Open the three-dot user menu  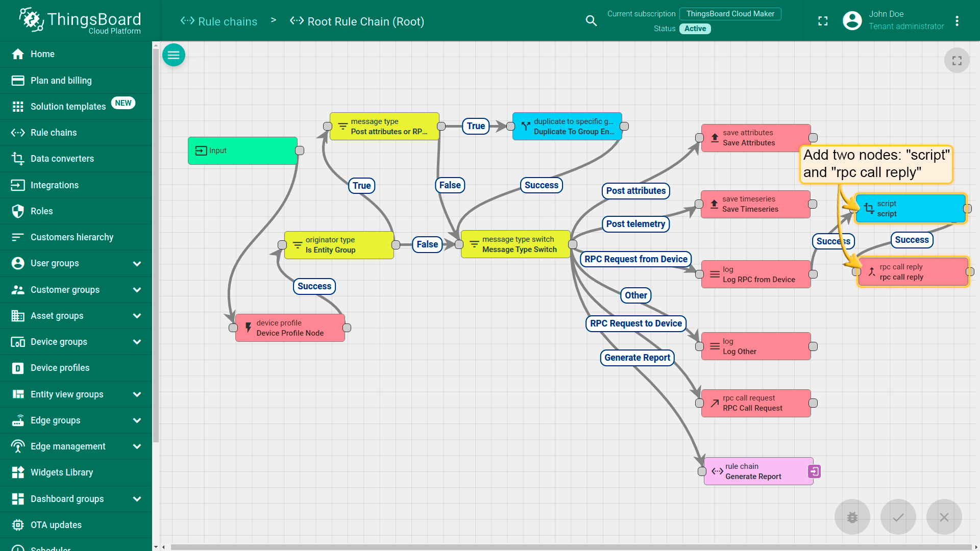pos(957,21)
